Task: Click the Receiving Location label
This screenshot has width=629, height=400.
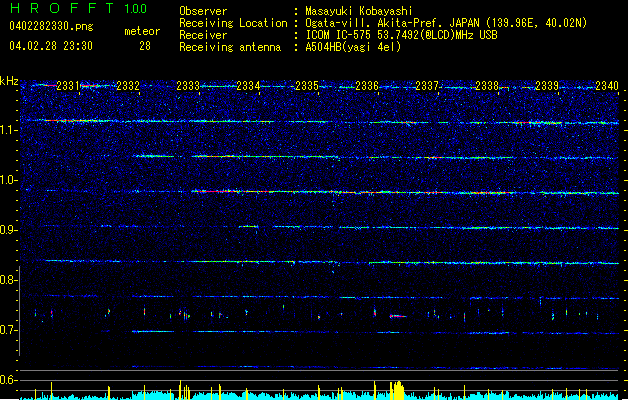Action: click(233, 23)
